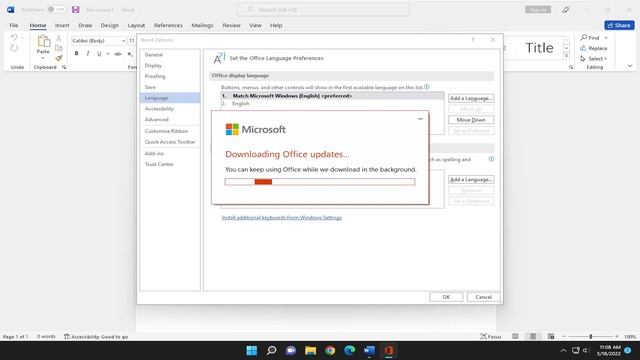Click Add a Language for display language

471,98
